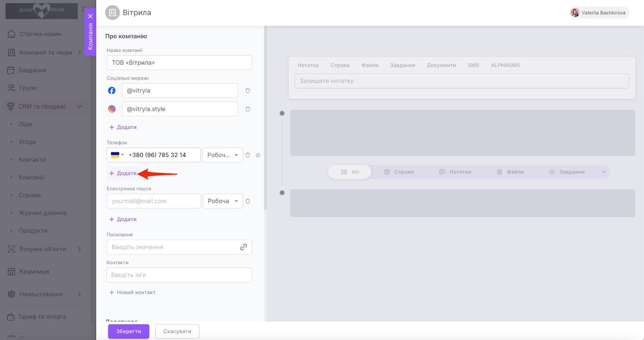
Task: Open the Документи tab
Action: tap(441, 65)
